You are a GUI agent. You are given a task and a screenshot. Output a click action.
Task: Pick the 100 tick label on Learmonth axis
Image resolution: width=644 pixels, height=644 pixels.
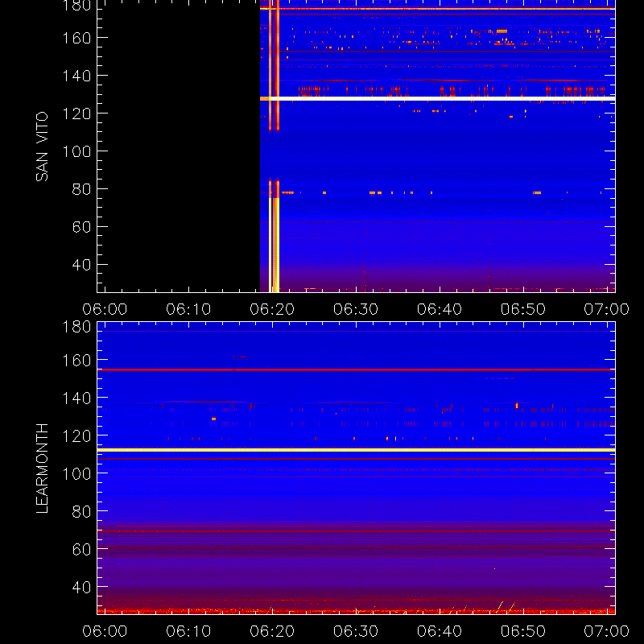tap(76, 473)
